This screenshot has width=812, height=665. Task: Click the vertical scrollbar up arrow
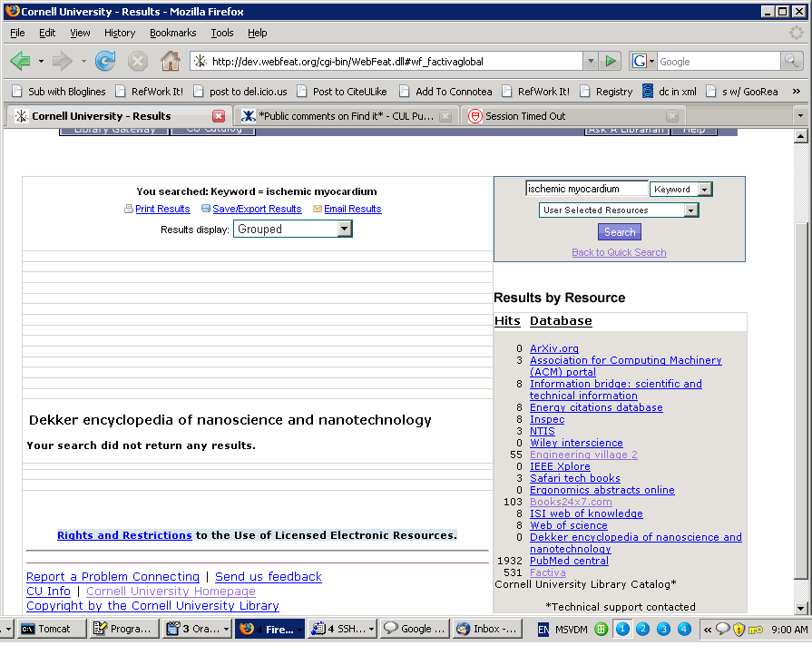pyautogui.click(x=800, y=136)
